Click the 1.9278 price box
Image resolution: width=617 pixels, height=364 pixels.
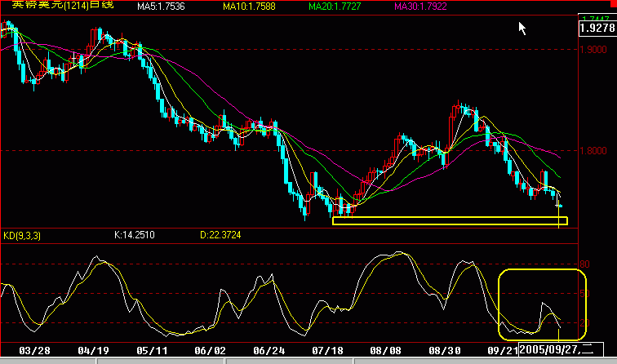tap(597, 28)
